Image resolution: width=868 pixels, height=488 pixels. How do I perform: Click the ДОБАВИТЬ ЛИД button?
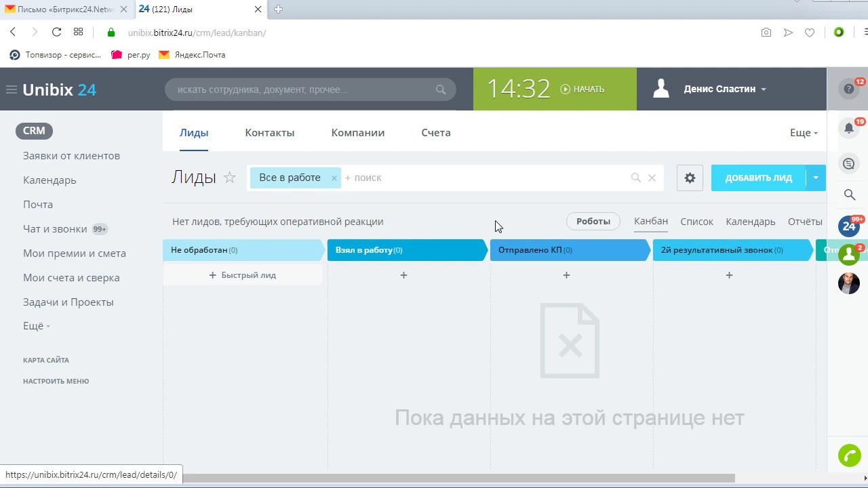coord(759,178)
